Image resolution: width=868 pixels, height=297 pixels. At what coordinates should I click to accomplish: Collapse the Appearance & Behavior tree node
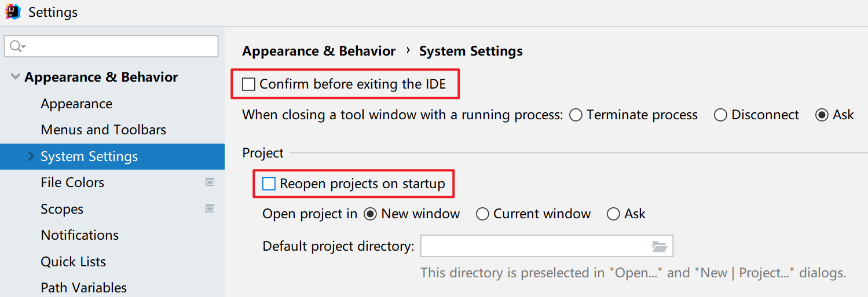point(15,78)
